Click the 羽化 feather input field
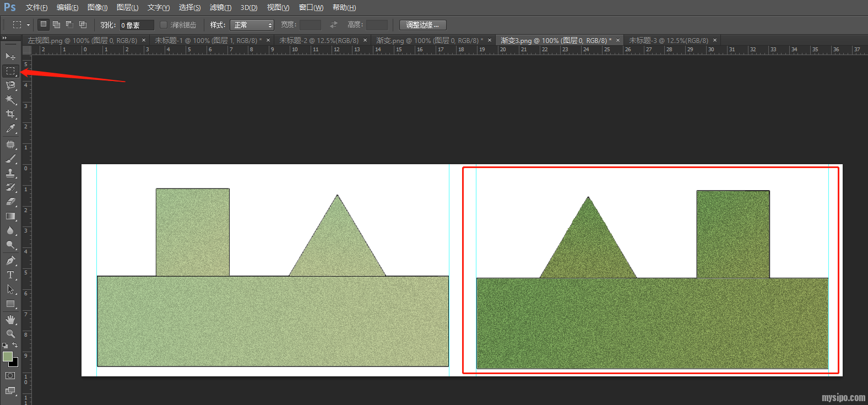The width and height of the screenshot is (868, 405). [x=136, y=25]
